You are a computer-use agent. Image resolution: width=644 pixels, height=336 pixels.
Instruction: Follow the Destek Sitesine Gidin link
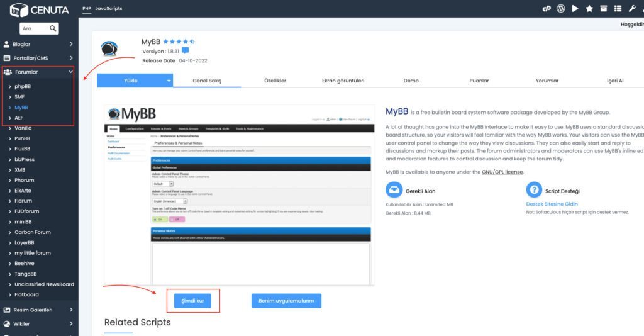tap(552, 204)
